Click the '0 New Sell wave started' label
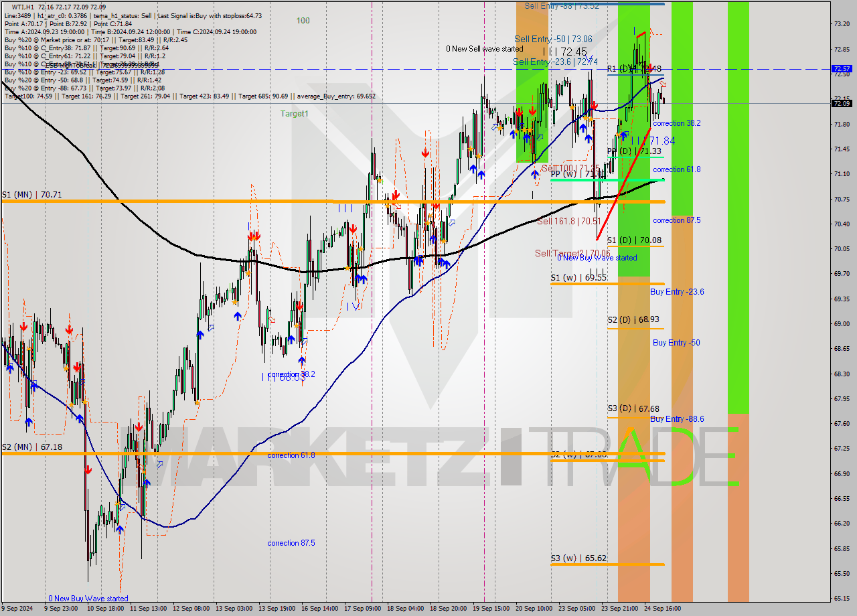Viewport: 857px width, 616px height. tap(485, 49)
